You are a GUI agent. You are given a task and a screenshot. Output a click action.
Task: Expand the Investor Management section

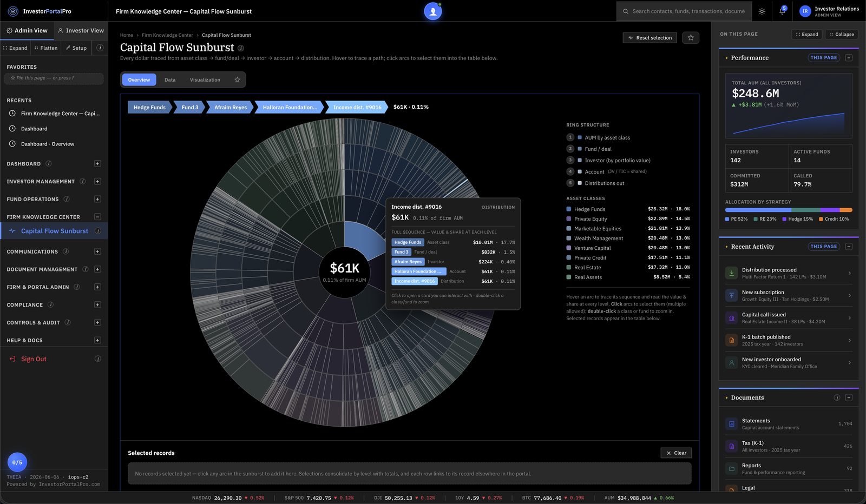click(x=97, y=181)
